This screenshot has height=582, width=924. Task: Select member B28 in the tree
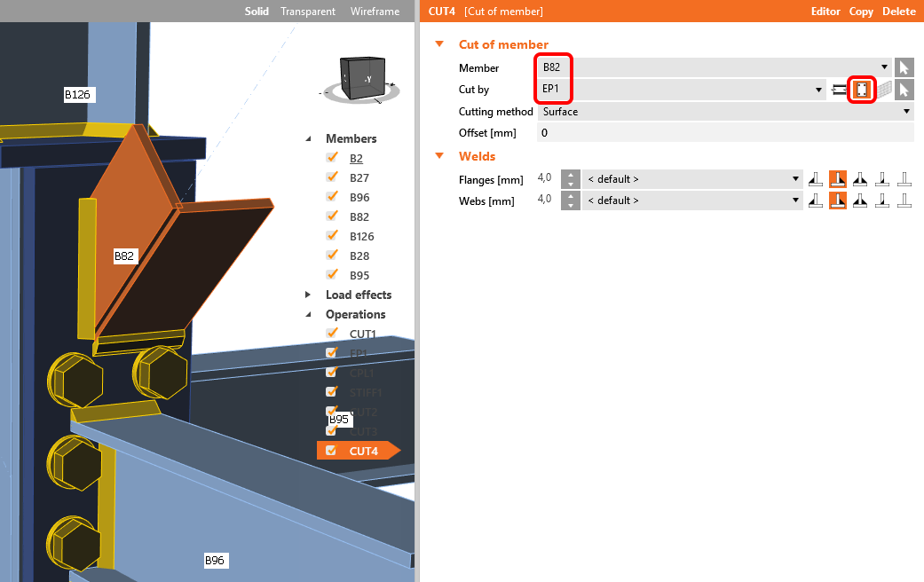[359, 256]
